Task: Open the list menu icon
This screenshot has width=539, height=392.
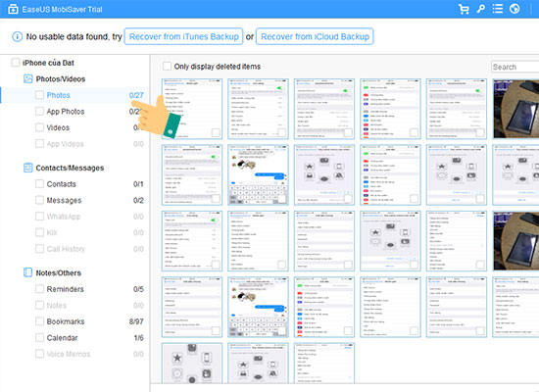Action: click(x=498, y=9)
